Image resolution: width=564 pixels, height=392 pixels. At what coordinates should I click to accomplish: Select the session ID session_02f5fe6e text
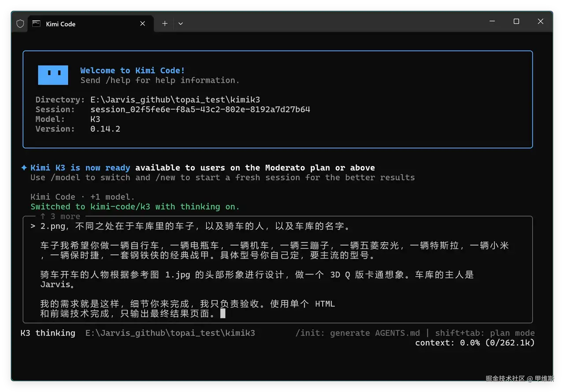(200, 109)
